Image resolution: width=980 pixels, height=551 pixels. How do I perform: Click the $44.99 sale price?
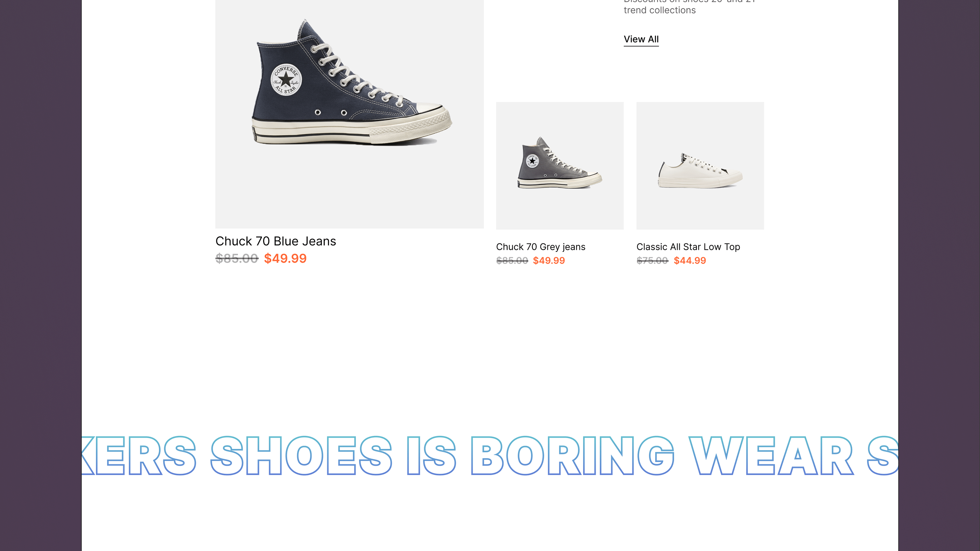pyautogui.click(x=690, y=261)
